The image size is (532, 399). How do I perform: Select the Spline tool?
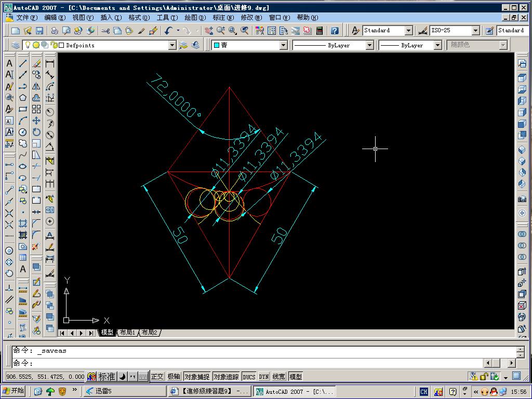tap(23, 155)
